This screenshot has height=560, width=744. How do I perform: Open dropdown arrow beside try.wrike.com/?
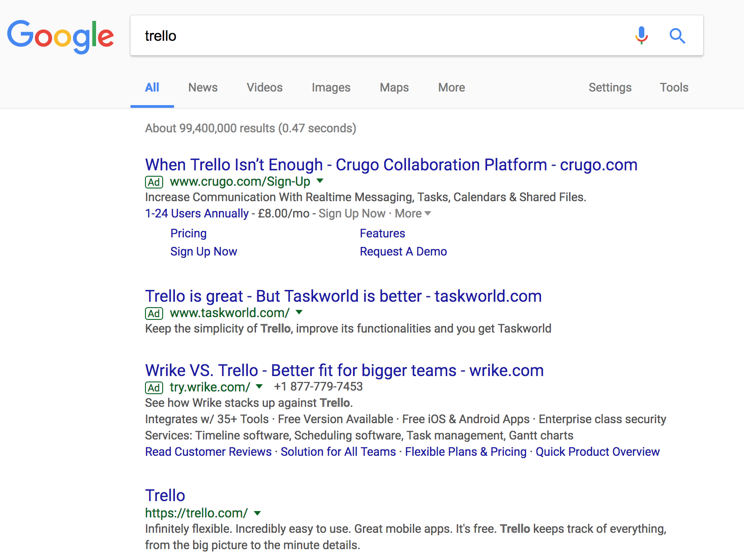[259, 387]
